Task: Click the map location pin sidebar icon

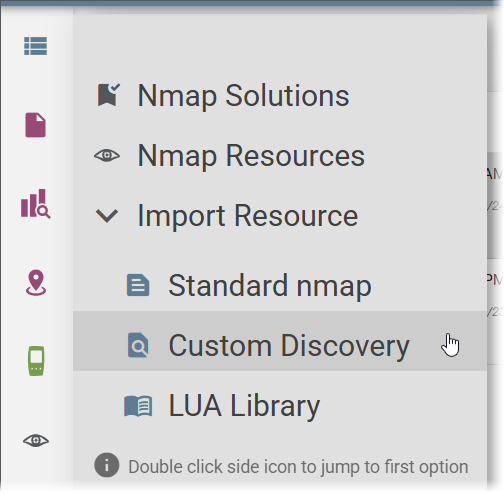Action: pyautogui.click(x=36, y=283)
